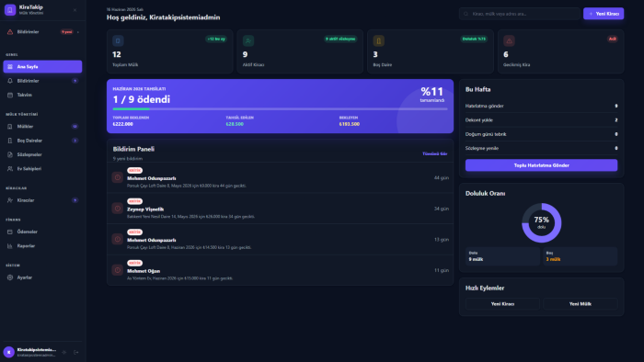The width and height of the screenshot is (644, 362).
Task: Toggle theme with sparkle icon near profile
Action: tap(64, 352)
